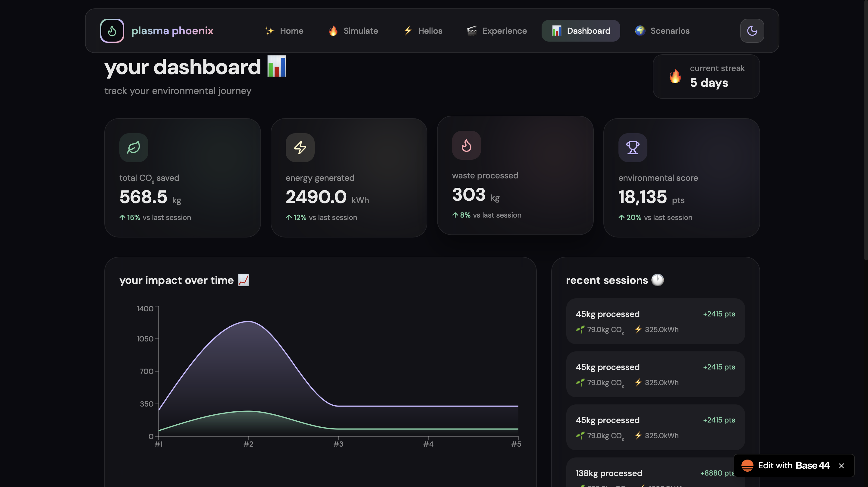Click the 20% vs last session indicator
The height and width of the screenshot is (487, 868).
(655, 217)
